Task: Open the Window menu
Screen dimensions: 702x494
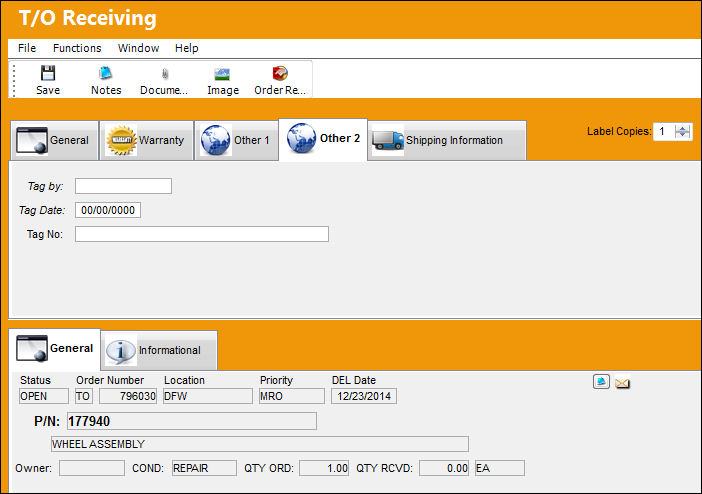Action: (138, 48)
